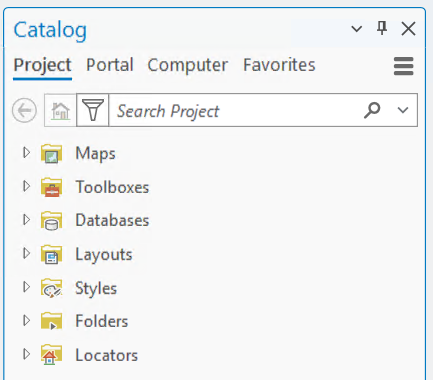This screenshot has width=433, height=380.
Task: Close the Catalog pane
Action: pyautogui.click(x=408, y=29)
